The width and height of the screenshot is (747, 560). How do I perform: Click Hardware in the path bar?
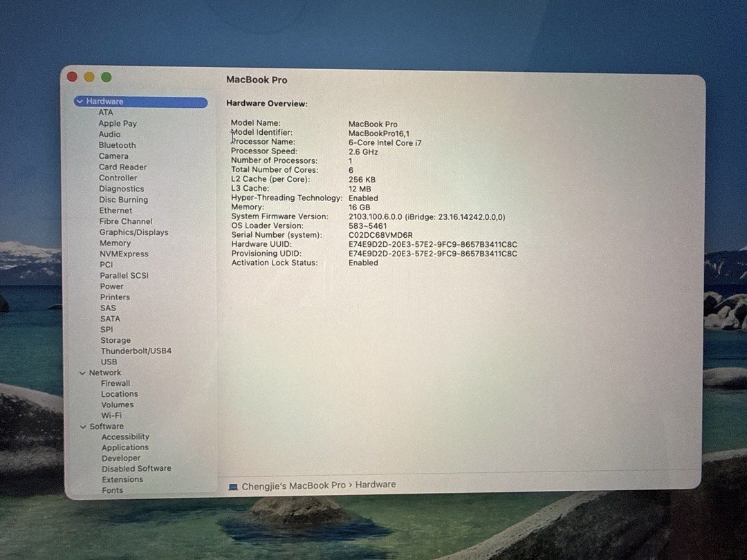pyautogui.click(x=376, y=485)
